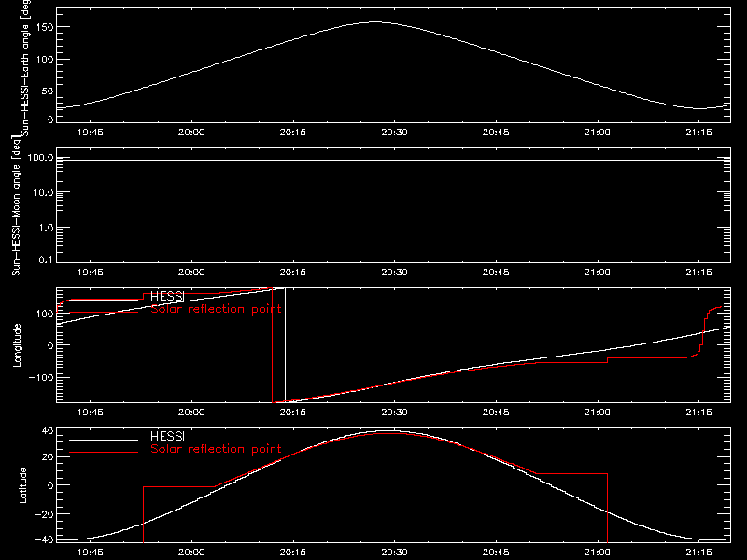Click the 40 tick on Latitude plot
Image resolution: width=747 pixels, height=560 pixels.
point(48,431)
